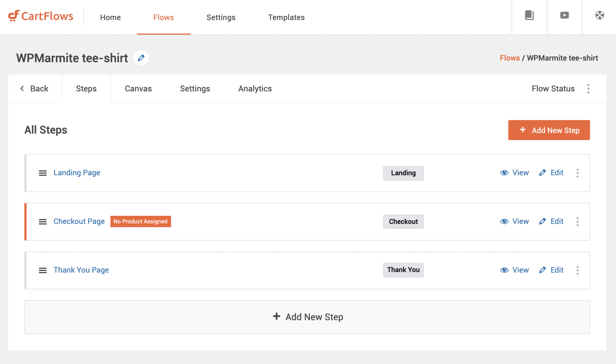Edit the Checkout Page step

551,222
